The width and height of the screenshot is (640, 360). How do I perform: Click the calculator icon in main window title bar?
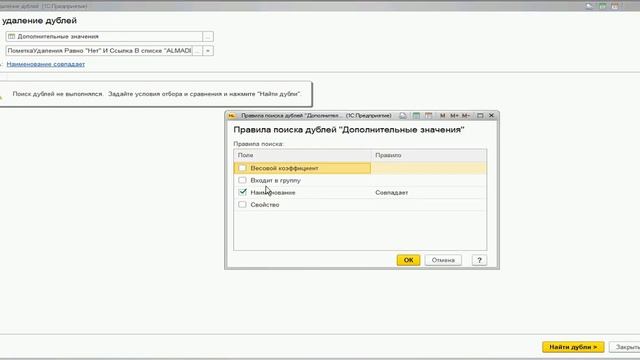pyautogui.click(x=602, y=6)
